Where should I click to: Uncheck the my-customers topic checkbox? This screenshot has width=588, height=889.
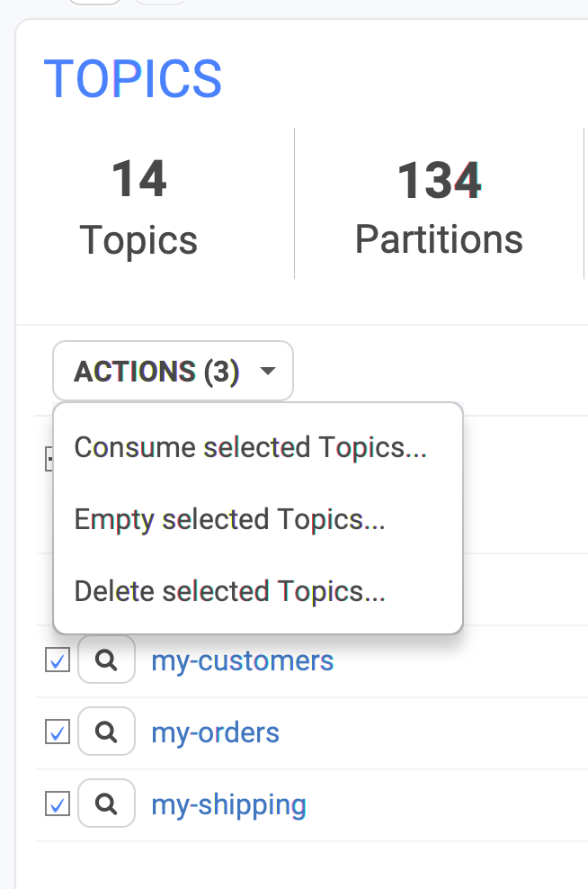pos(58,660)
